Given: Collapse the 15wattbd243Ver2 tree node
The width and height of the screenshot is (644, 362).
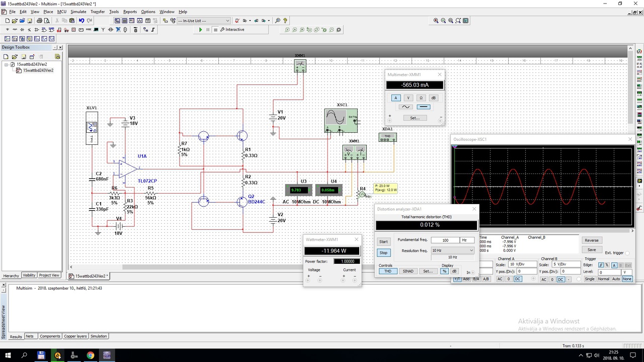Looking at the screenshot, I should point(7,65).
